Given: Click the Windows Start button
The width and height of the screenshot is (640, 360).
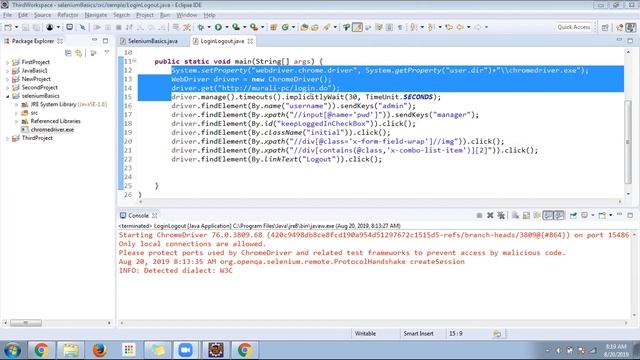Looking at the screenshot, I should click(x=13, y=350).
